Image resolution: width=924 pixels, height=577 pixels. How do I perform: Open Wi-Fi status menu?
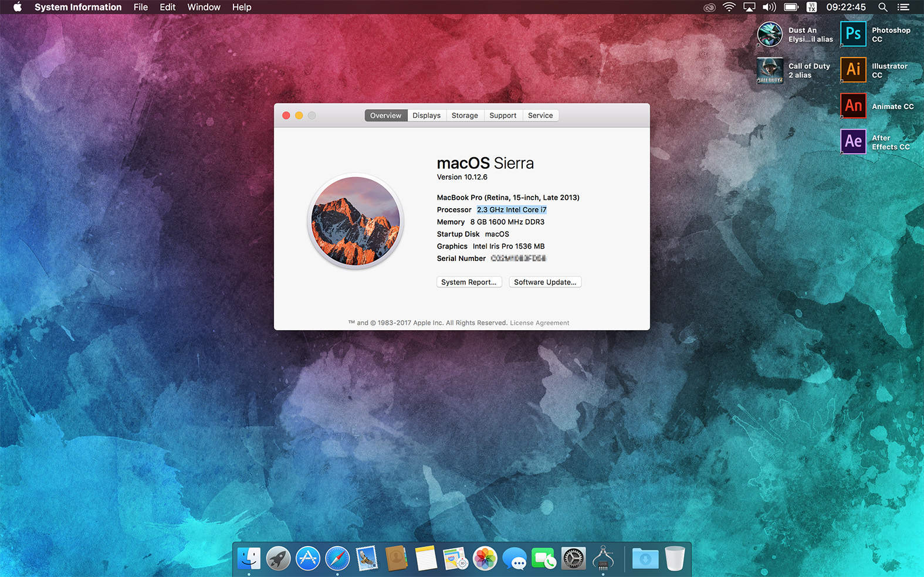tap(729, 7)
